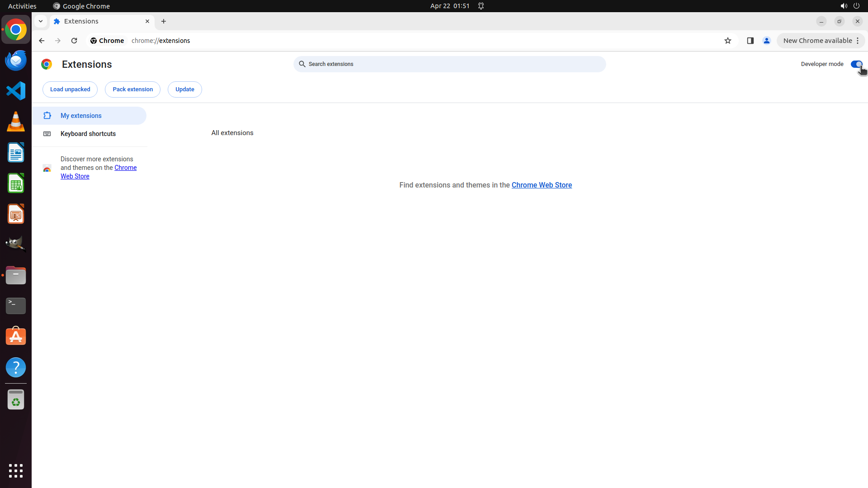Open the Chrome profile avatar icon
868x488 pixels.
click(x=766, y=41)
